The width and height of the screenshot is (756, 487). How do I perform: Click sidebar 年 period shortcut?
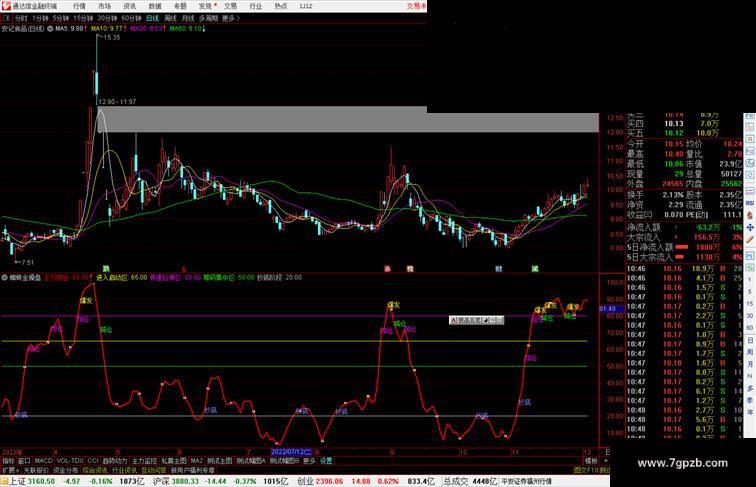coord(750,412)
